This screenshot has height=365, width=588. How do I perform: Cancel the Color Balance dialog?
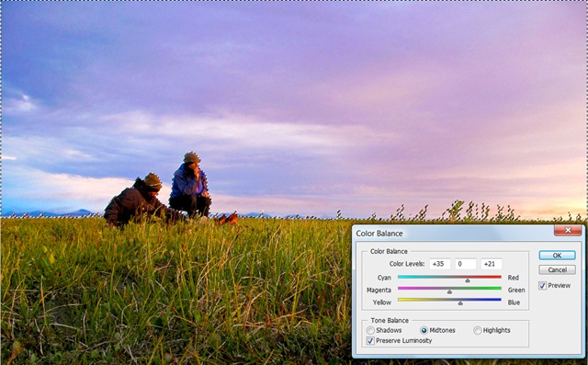point(557,269)
